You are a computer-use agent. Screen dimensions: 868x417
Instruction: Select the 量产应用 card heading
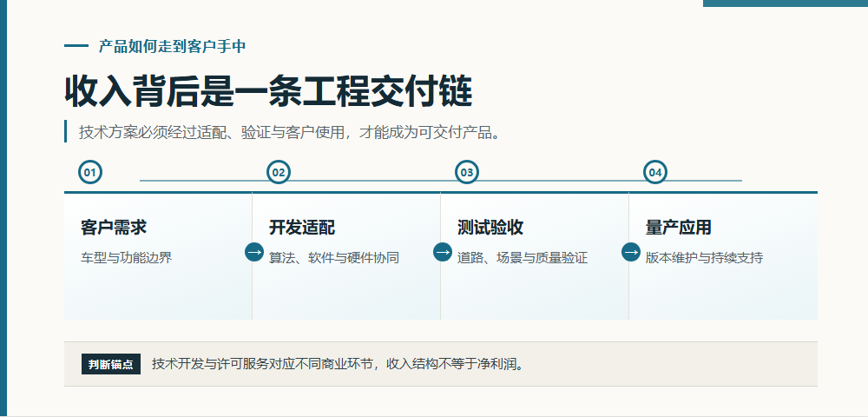[678, 227]
